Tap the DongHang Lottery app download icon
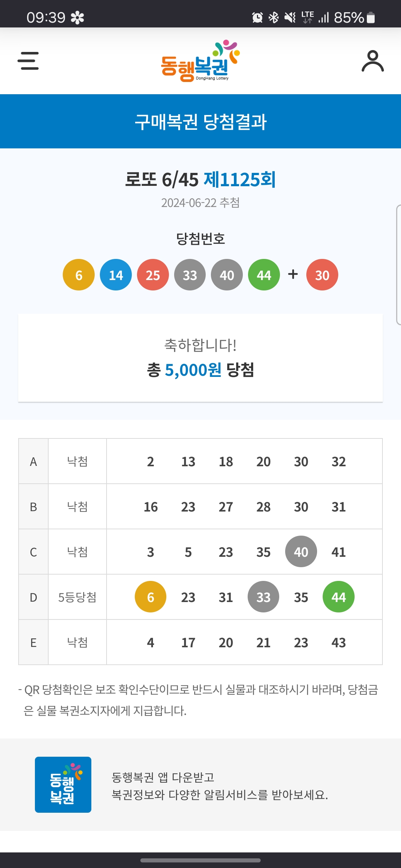Screen dimensions: 401x868 [63, 785]
